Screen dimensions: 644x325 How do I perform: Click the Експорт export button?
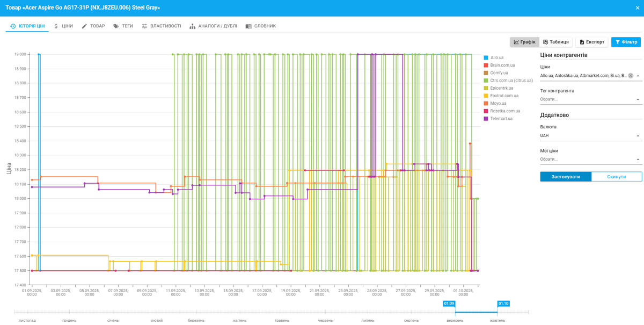591,42
